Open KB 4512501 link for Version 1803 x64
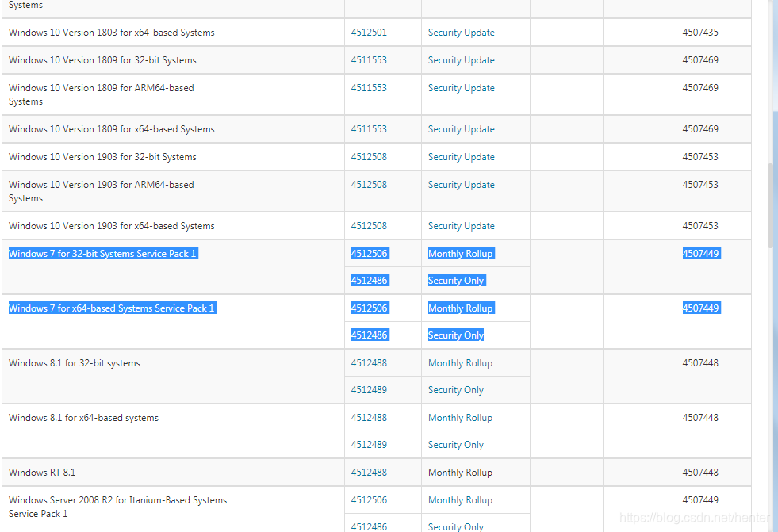 (369, 33)
